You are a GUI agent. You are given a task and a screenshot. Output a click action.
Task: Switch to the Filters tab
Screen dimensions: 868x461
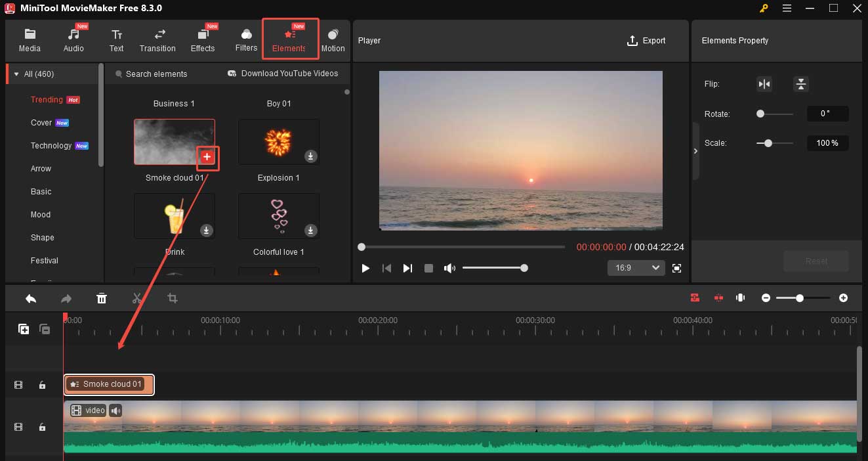point(246,40)
